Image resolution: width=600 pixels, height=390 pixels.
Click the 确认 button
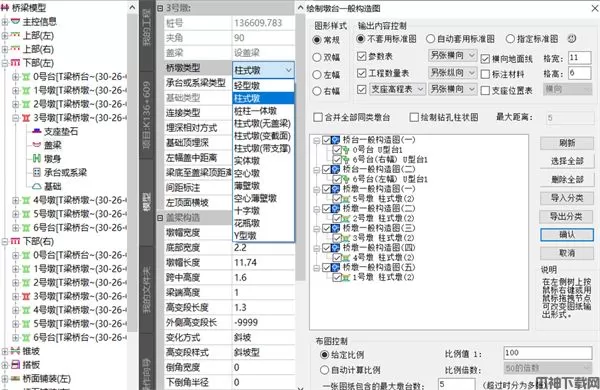click(x=567, y=235)
